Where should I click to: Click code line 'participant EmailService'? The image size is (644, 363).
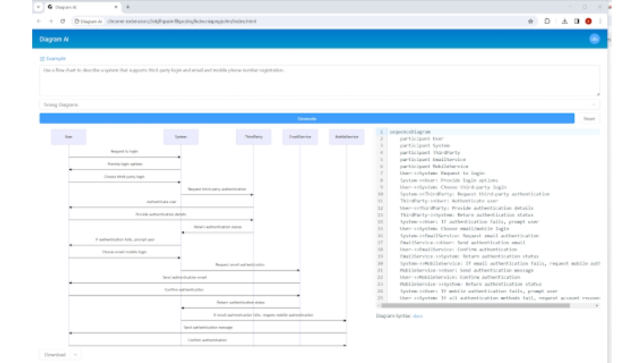pos(433,159)
